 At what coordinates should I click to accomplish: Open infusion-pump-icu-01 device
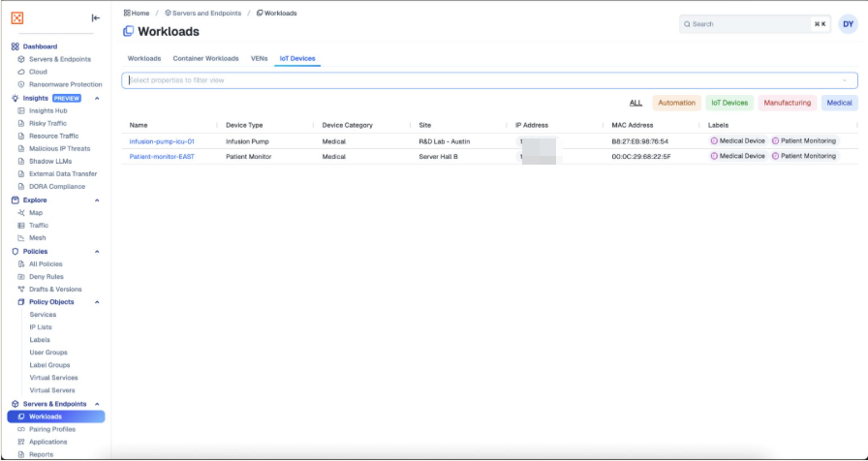pos(162,141)
